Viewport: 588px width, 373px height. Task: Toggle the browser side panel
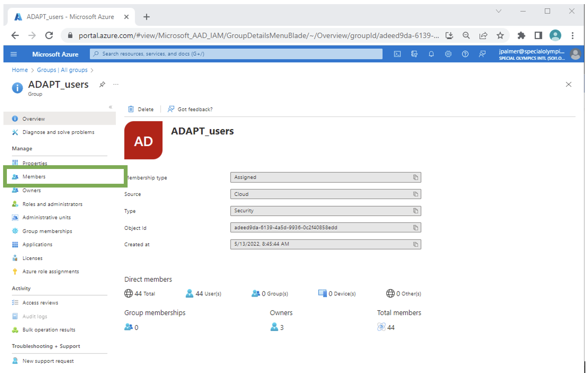538,35
